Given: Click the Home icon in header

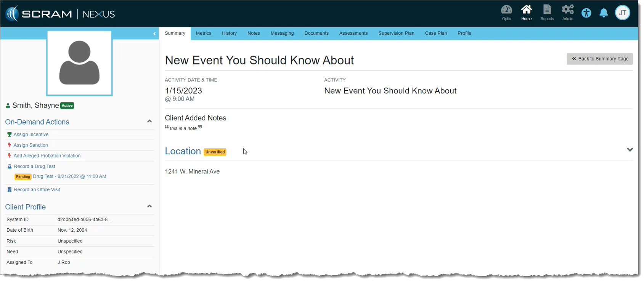Looking at the screenshot, I should (x=526, y=13).
